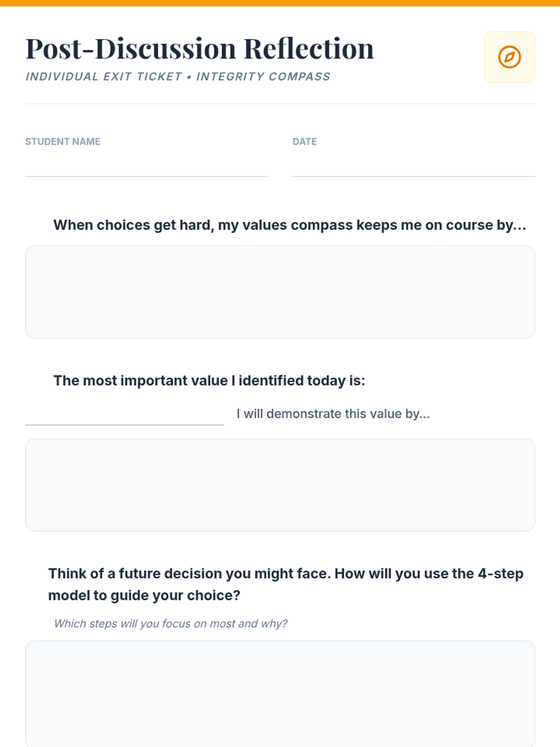This screenshot has height=747, width=560.
Task: Click the divider line below the header
Action: (280, 104)
